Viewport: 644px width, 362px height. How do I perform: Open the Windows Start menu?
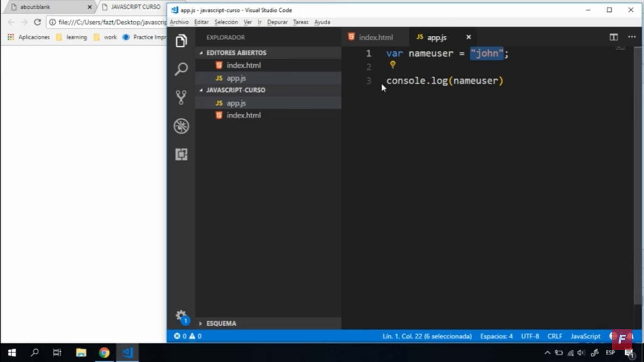click(12, 353)
